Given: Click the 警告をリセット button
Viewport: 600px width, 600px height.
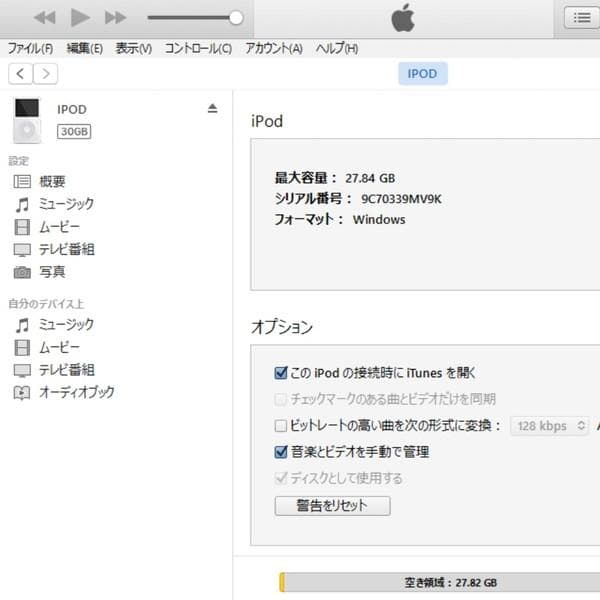Looking at the screenshot, I should 333,506.
